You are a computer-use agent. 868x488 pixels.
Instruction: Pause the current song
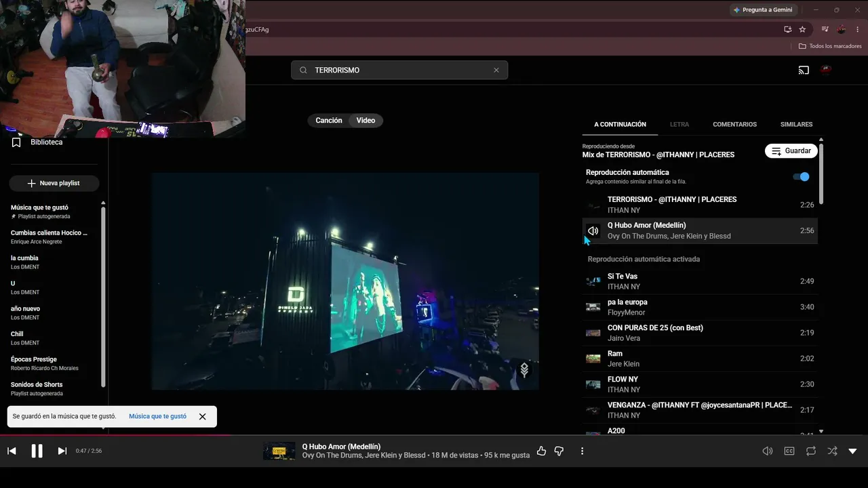(37, 451)
